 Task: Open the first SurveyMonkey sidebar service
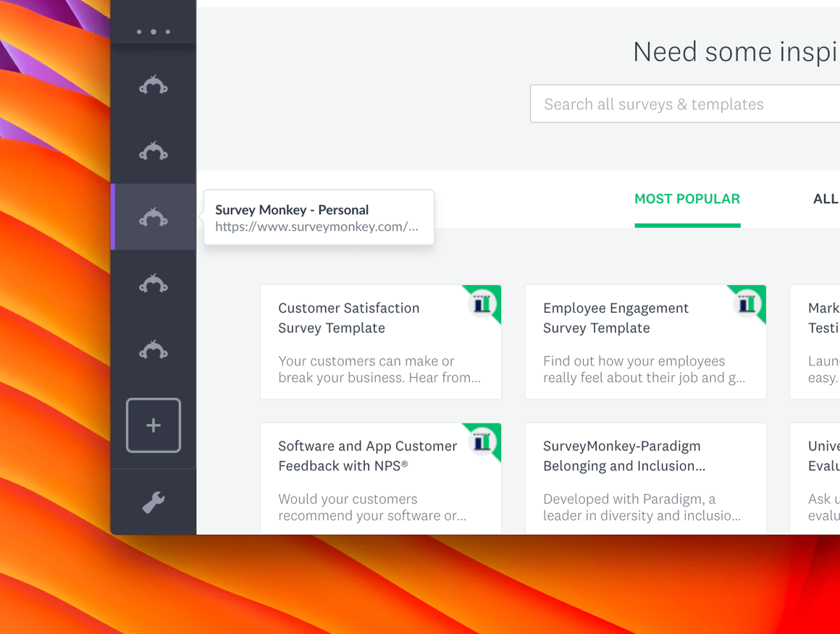pyautogui.click(x=154, y=85)
